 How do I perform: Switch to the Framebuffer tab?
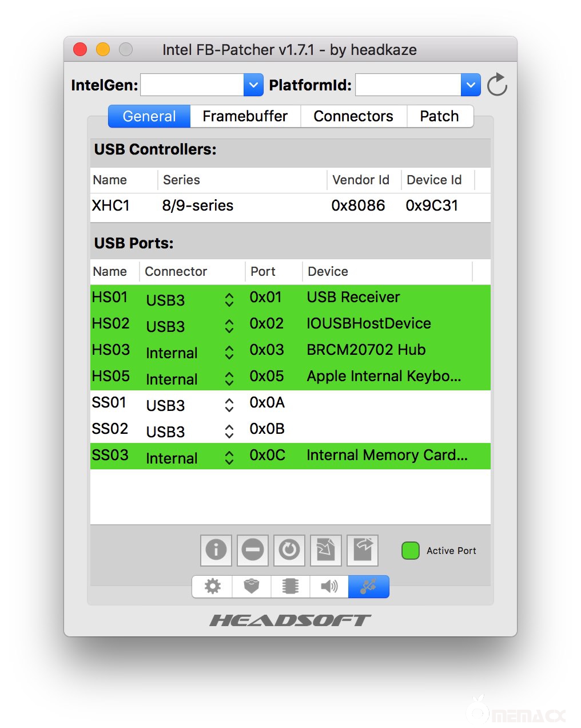245,116
